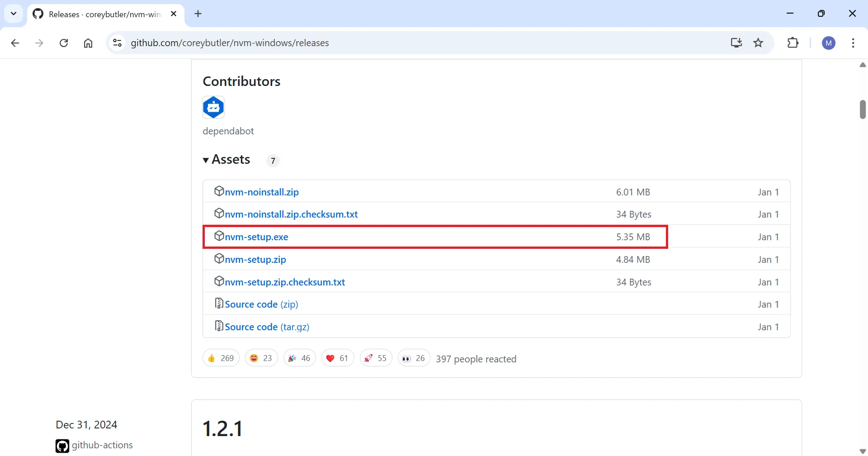Click the Dec 31, 2024 release date
This screenshot has width=868, height=456.
click(x=86, y=425)
